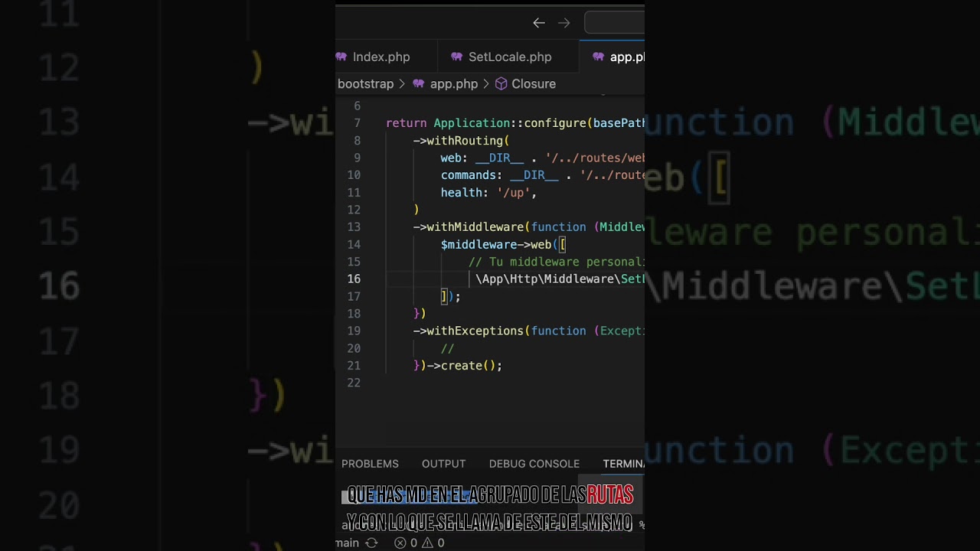Image resolution: width=980 pixels, height=551 pixels.
Task: Click the 'commands: __DIR__' code line
Action: coord(542,175)
